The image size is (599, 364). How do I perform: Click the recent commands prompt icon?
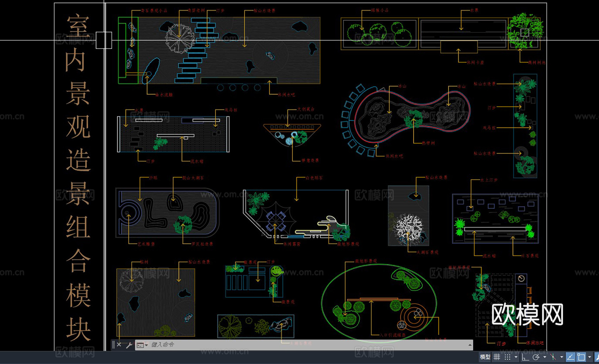(140, 345)
